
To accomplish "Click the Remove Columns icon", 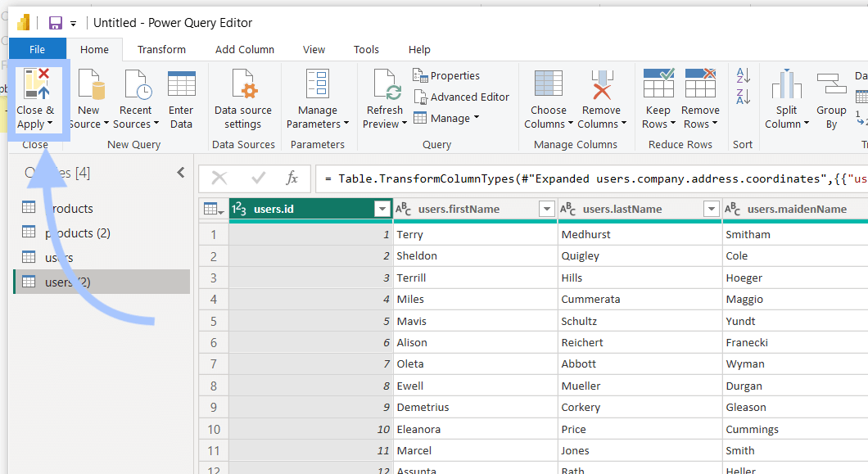I will tap(602, 84).
